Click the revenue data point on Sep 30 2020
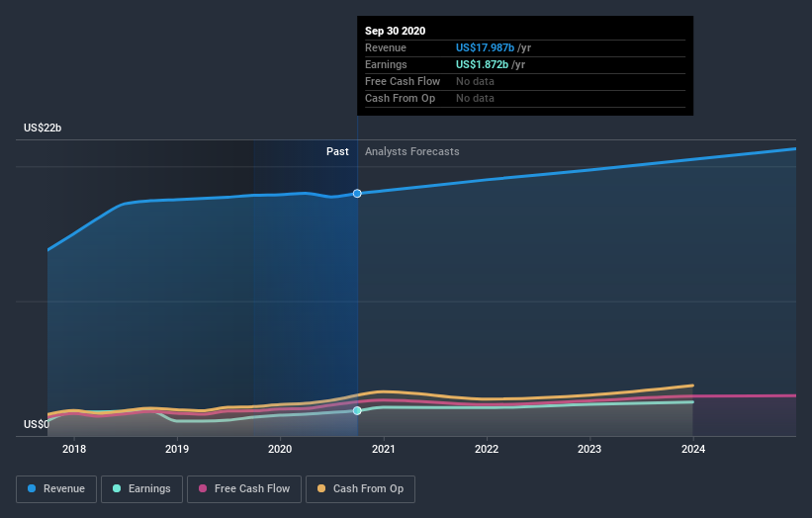 point(357,194)
